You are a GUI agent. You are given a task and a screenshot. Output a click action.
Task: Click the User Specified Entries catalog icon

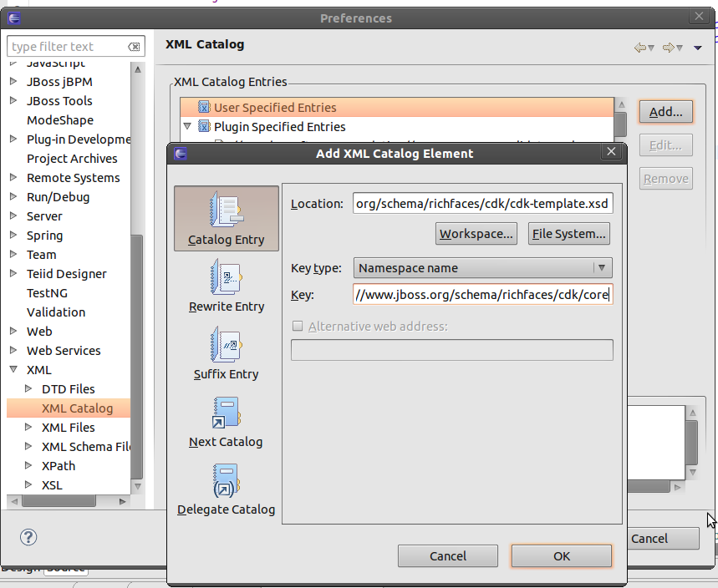point(204,107)
